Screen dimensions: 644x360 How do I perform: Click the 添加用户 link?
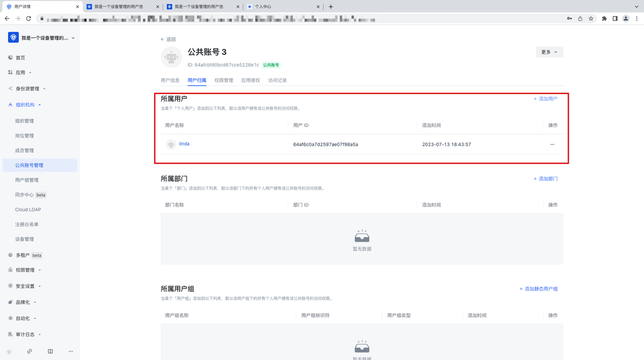545,99
